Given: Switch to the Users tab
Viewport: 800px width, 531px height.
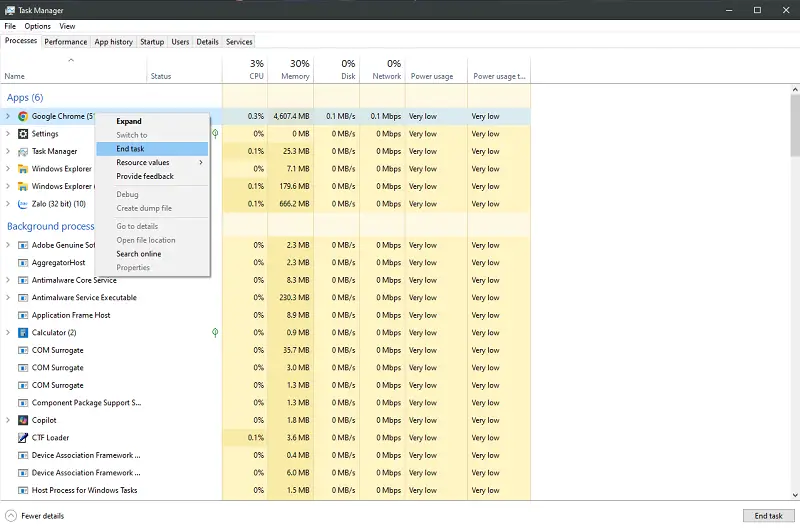Looking at the screenshot, I should click(180, 42).
